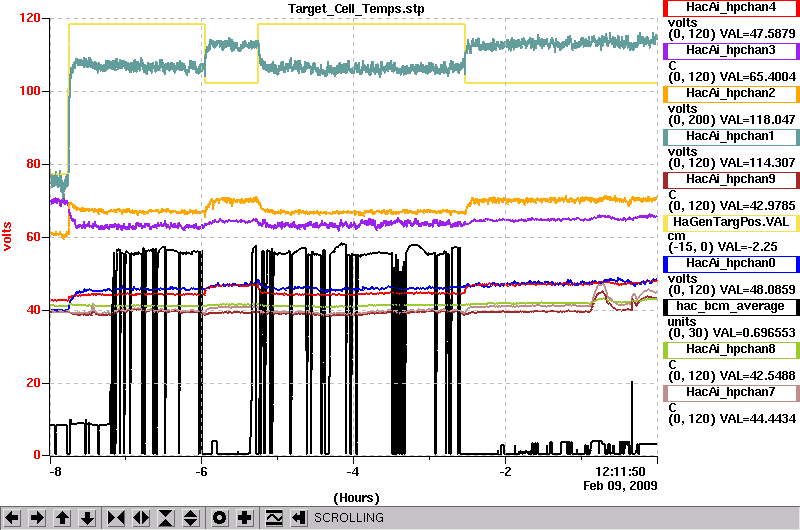Shift the plot downward with the down-arrow button

coord(87,518)
